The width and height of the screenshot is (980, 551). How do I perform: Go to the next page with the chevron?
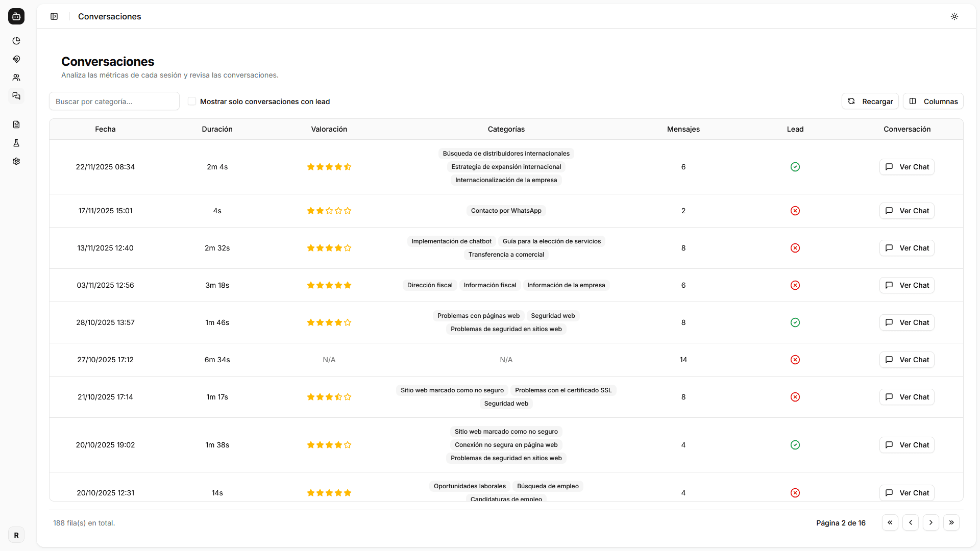931,522
